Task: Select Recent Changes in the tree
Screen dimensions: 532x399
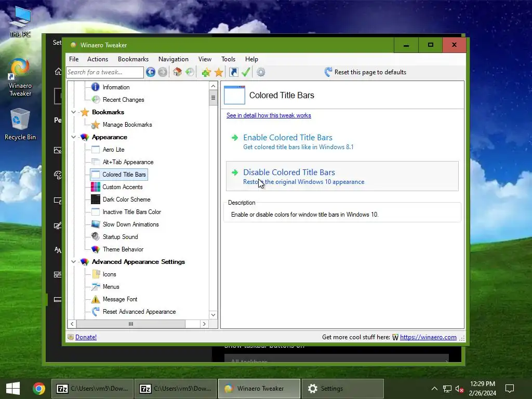Action: point(123,100)
